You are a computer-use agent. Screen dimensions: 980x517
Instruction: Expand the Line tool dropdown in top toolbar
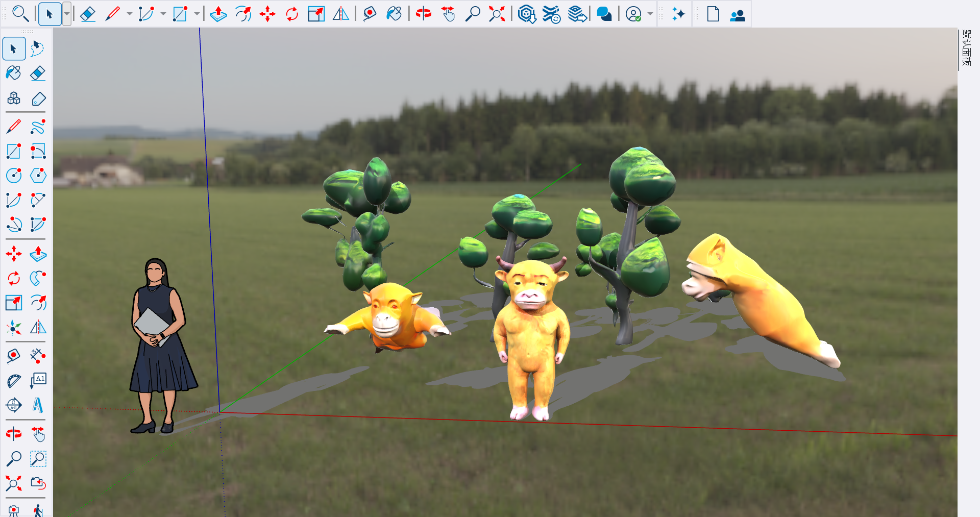pyautogui.click(x=130, y=14)
